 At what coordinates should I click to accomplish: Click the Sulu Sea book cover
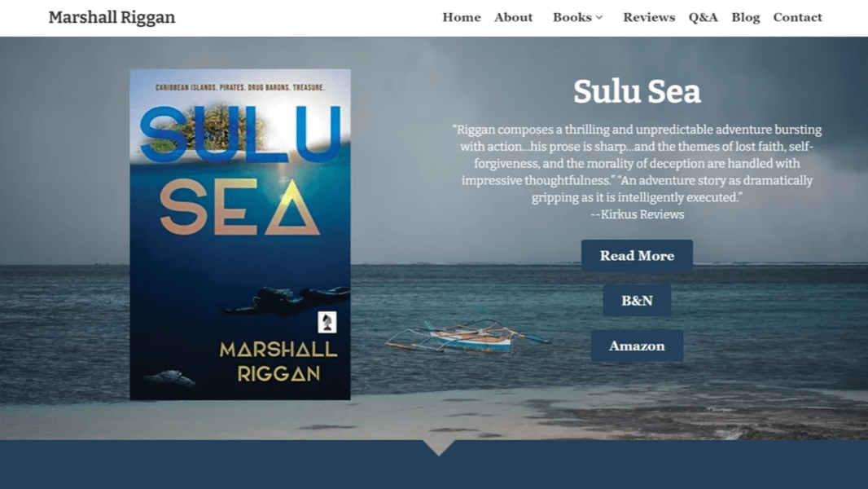239,234
